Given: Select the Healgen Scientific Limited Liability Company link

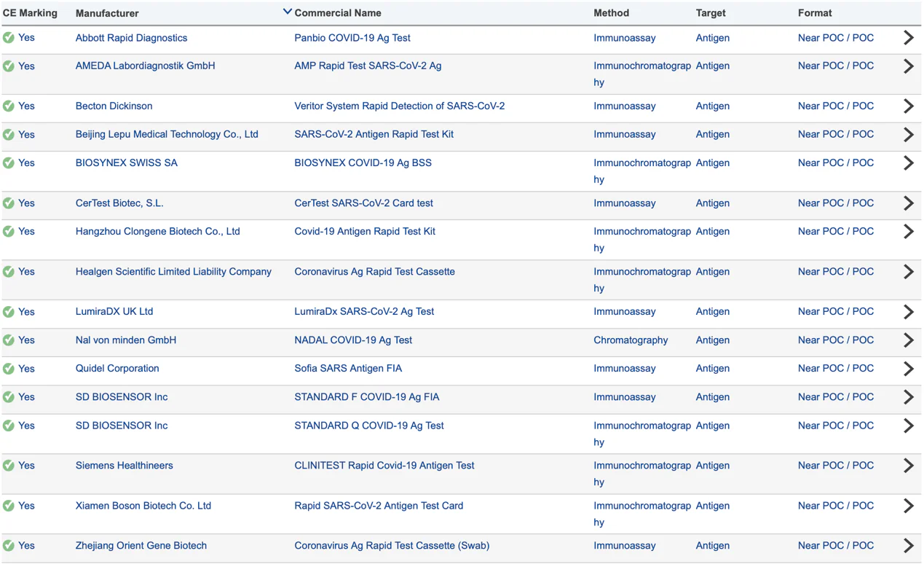Looking at the screenshot, I should [173, 271].
